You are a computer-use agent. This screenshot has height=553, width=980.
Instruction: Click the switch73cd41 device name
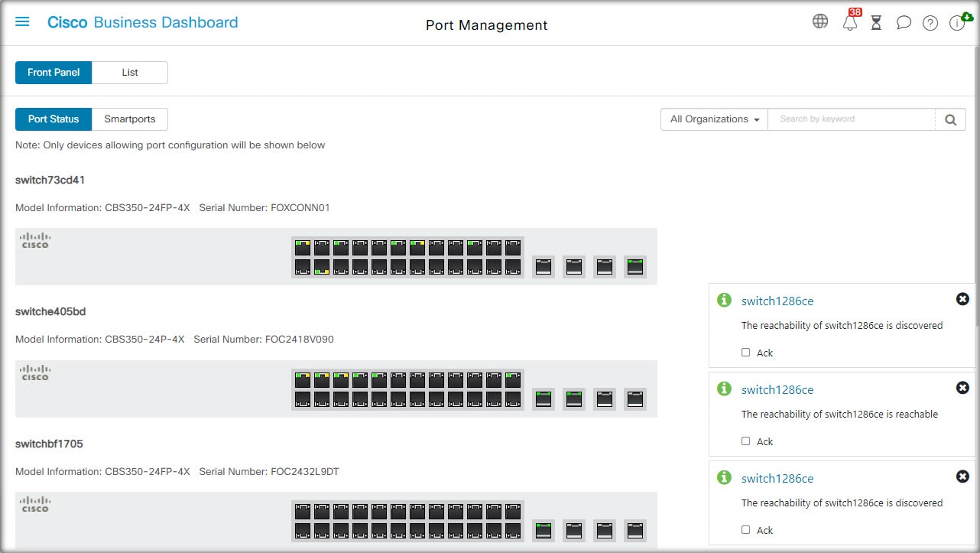[50, 181]
